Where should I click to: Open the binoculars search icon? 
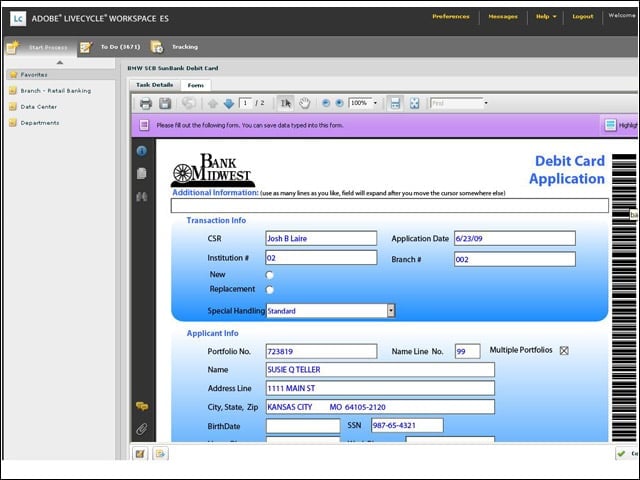coord(142,197)
